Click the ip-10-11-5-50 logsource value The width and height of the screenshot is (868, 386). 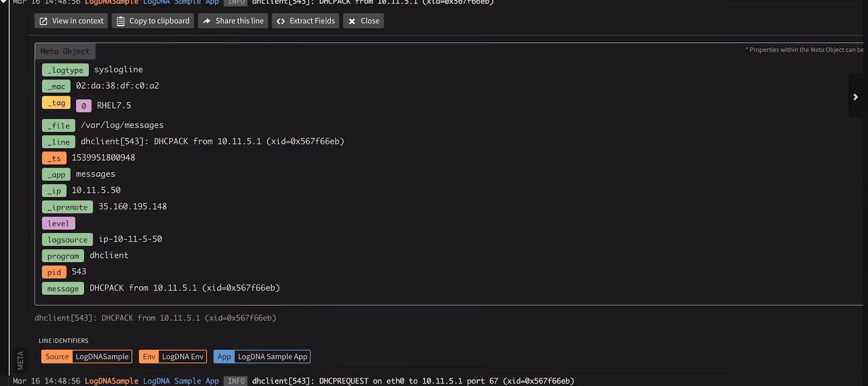point(130,239)
